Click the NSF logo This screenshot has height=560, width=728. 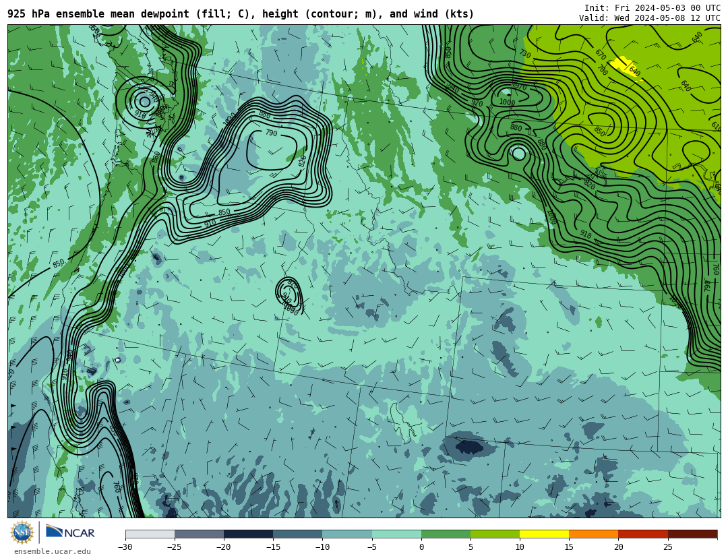click(22, 532)
